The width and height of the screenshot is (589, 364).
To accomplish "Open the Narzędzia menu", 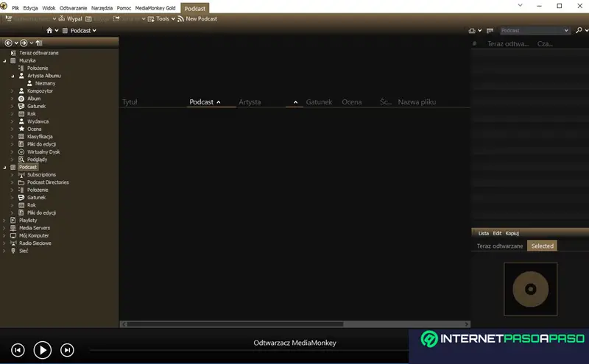I will tap(102, 8).
